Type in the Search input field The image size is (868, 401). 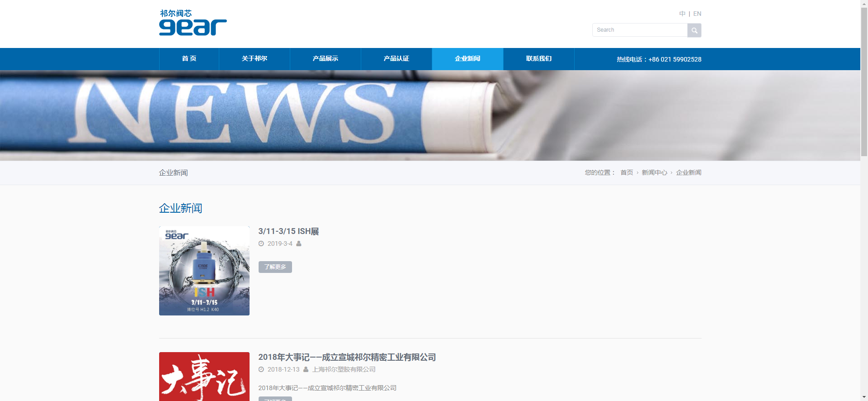(x=639, y=30)
